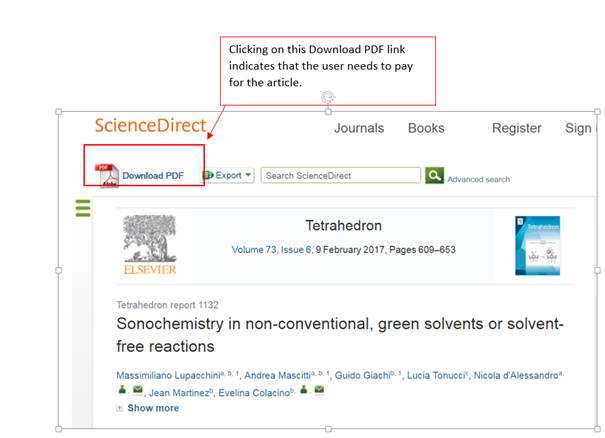Open the Export dropdown
The width and height of the screenshot is (605, 438).
pos(229,175)
